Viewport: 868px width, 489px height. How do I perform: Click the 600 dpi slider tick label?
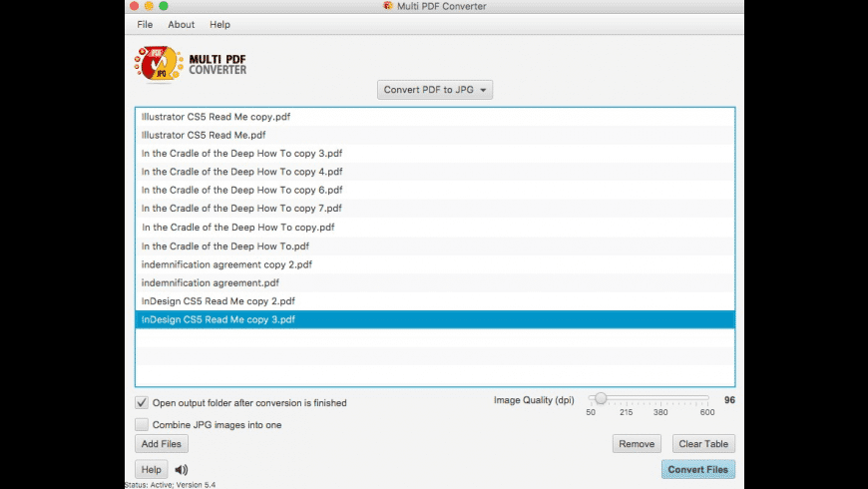(x=707, y=412)
